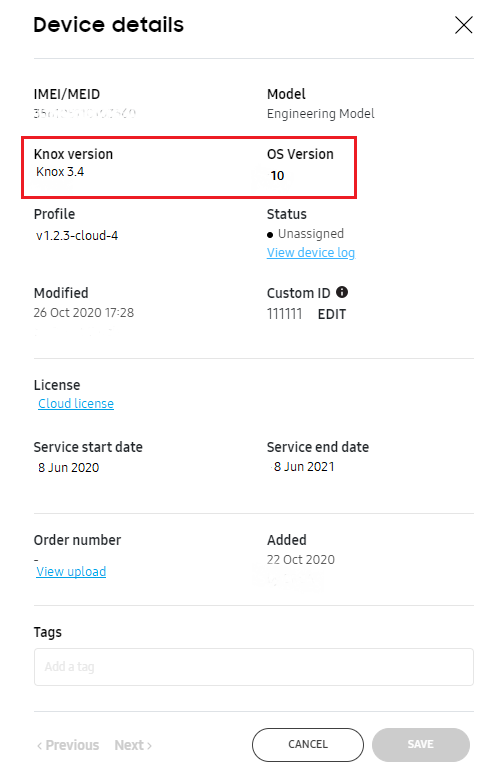Open the View device log link

pyautogui.click(x=311, y=252)
